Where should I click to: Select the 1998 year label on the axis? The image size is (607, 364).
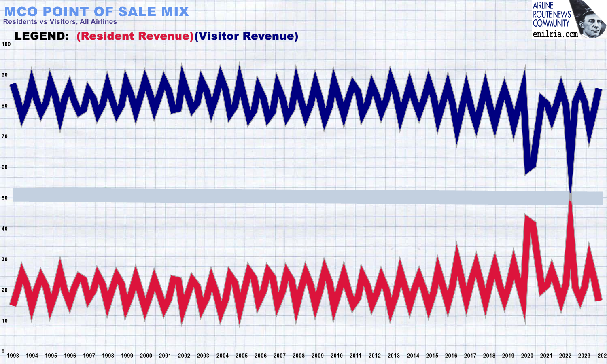108,356
